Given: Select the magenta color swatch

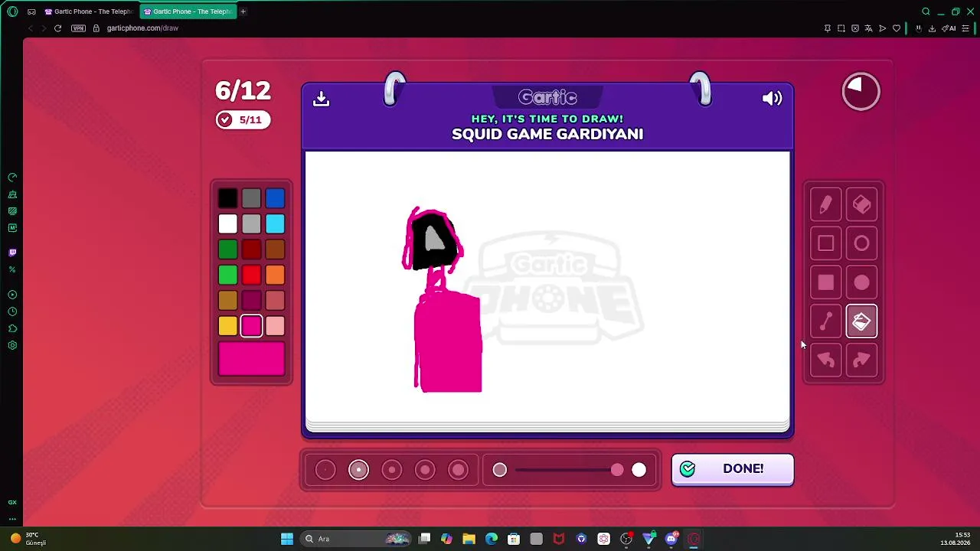Looking at the screenshot, I should (251, 326).
